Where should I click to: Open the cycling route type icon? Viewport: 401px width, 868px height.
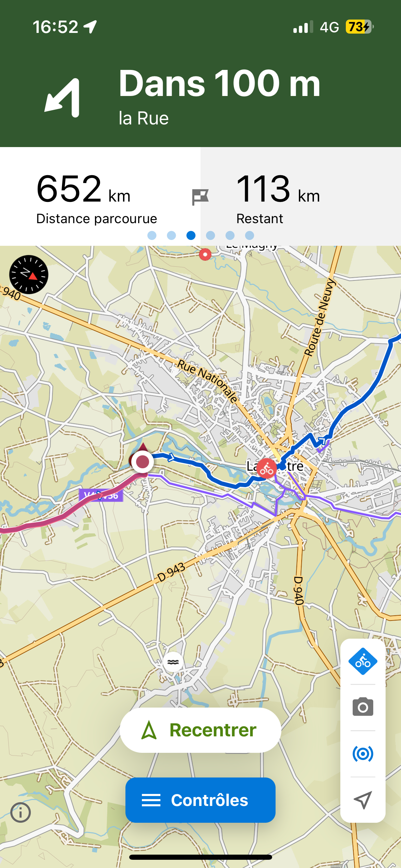point(363,661)
